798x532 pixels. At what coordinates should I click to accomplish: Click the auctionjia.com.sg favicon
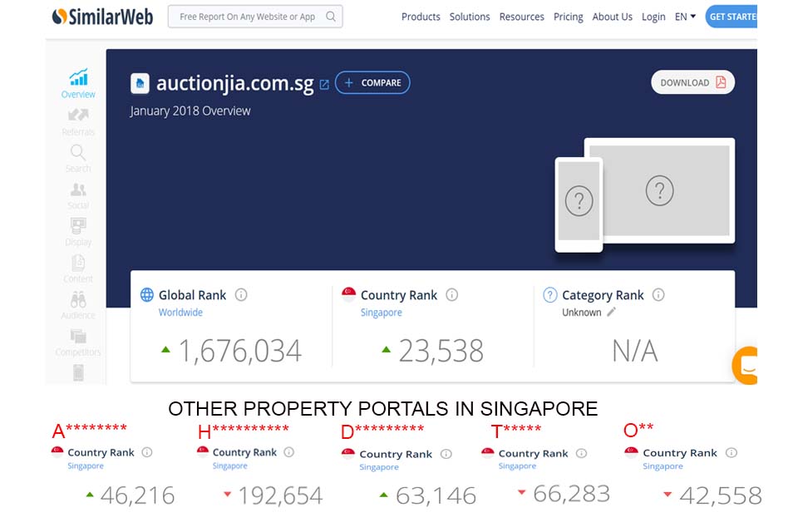[x=140, y=83]
